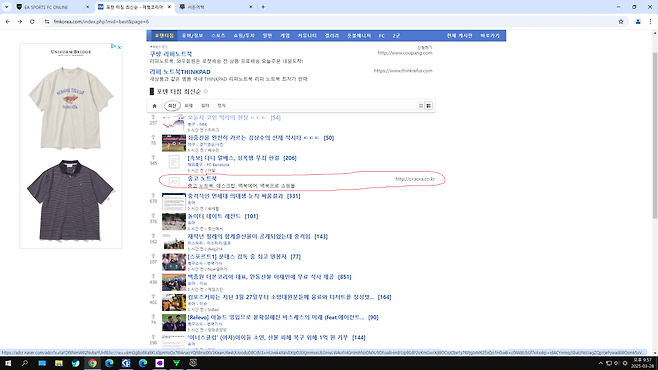Open the 중고 노트북 ad link
This screenshot has height=370, width=658.
202,179
